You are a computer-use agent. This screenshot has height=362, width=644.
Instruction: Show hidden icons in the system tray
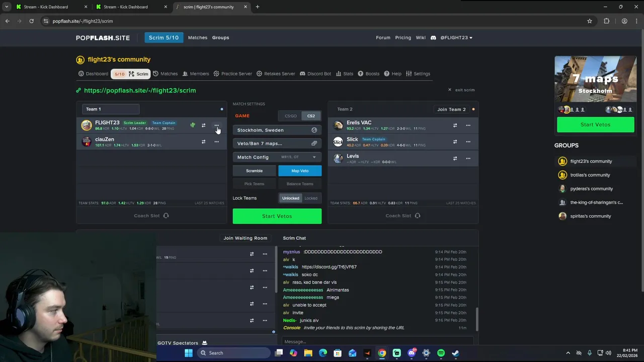pyautogui.click(x=568, y=353)
